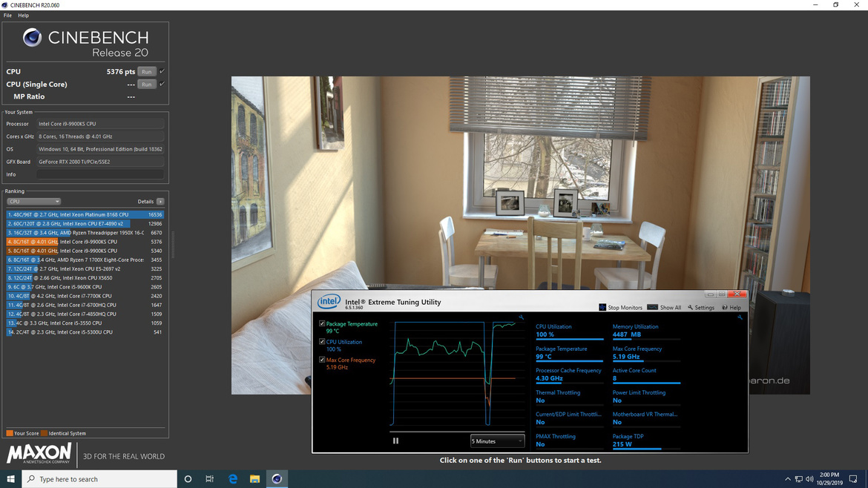Click Show All in XTU toolbar
This screenshot has height=488, width=868.
[x=664, y=308]
